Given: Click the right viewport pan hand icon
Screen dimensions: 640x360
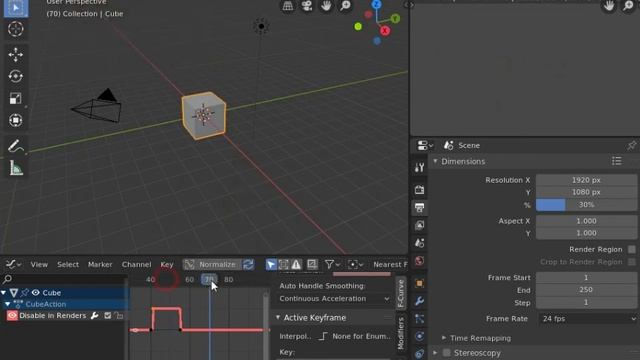Looking at the screenshot, I should 609,6.
